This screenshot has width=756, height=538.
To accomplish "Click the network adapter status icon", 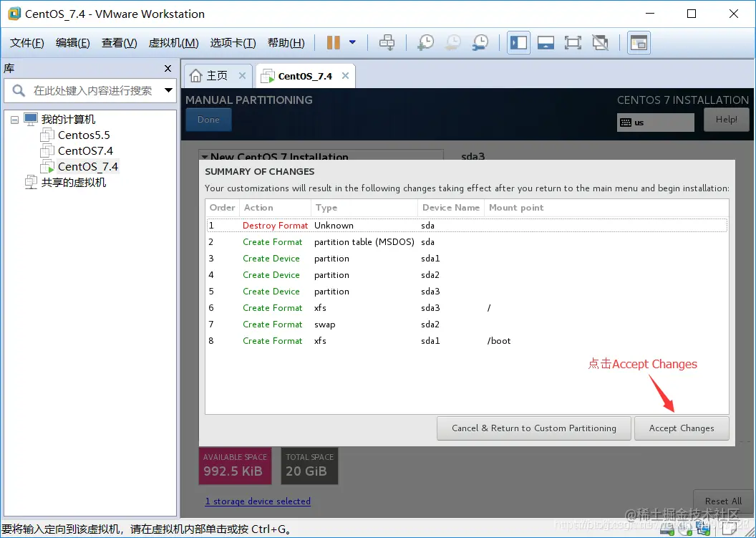I will 702,530.
